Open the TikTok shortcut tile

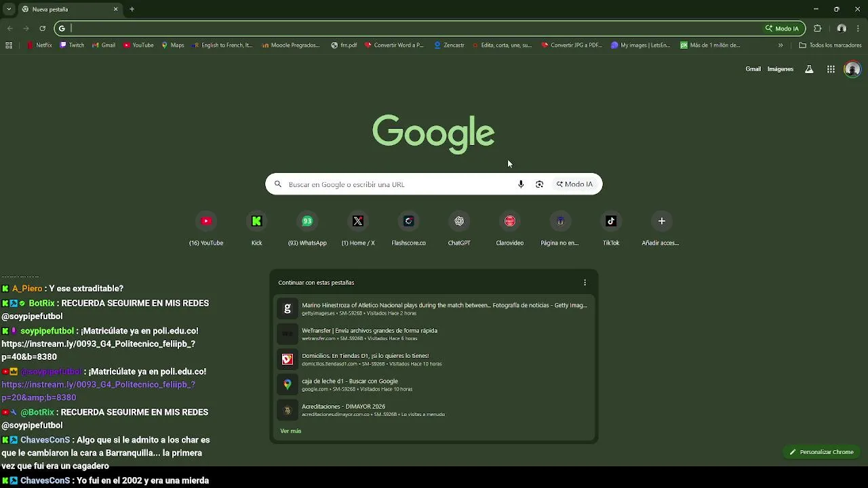(x=611, y=229)
